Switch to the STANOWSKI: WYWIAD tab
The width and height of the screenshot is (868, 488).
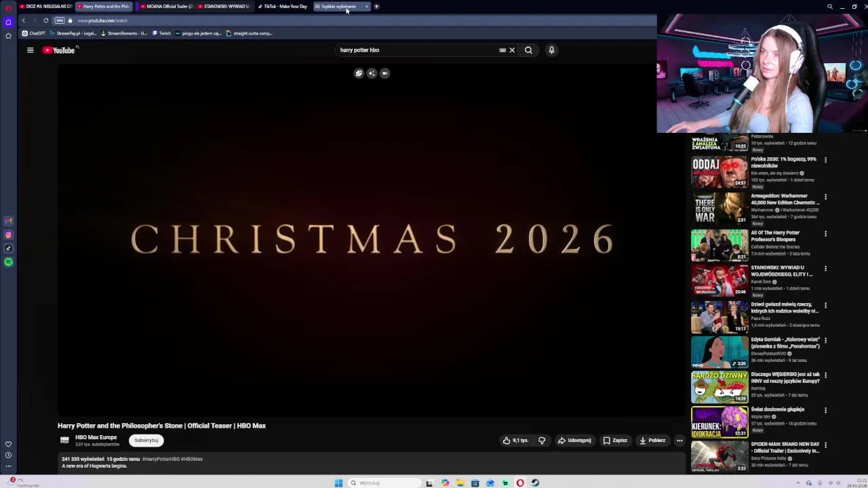click(224, 6)
